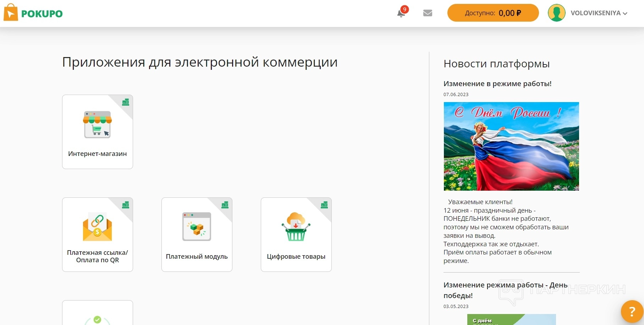This screenshot has width=644, height=325.
Task: Click the Интернет-магазин label
Action: [97, 154]
